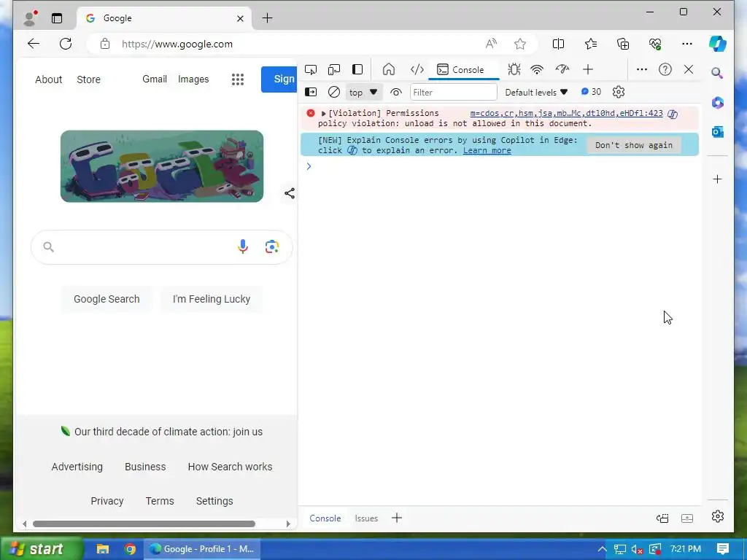The height and width of the screenshot is (560, 747).
Task: Click into the console Filter field
Action: click(454, 92)
